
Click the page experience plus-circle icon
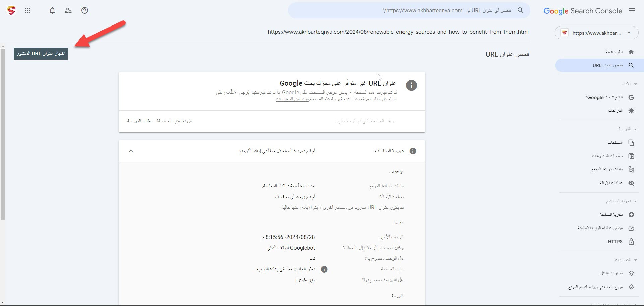[x=631, y=215]
